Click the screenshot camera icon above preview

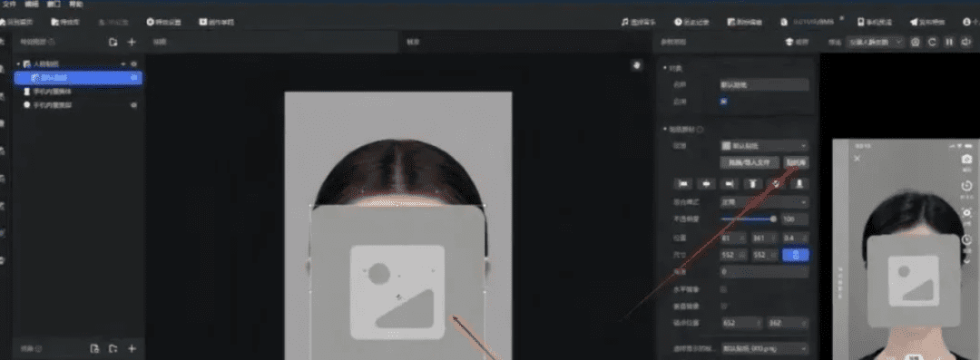click(915, 42)
